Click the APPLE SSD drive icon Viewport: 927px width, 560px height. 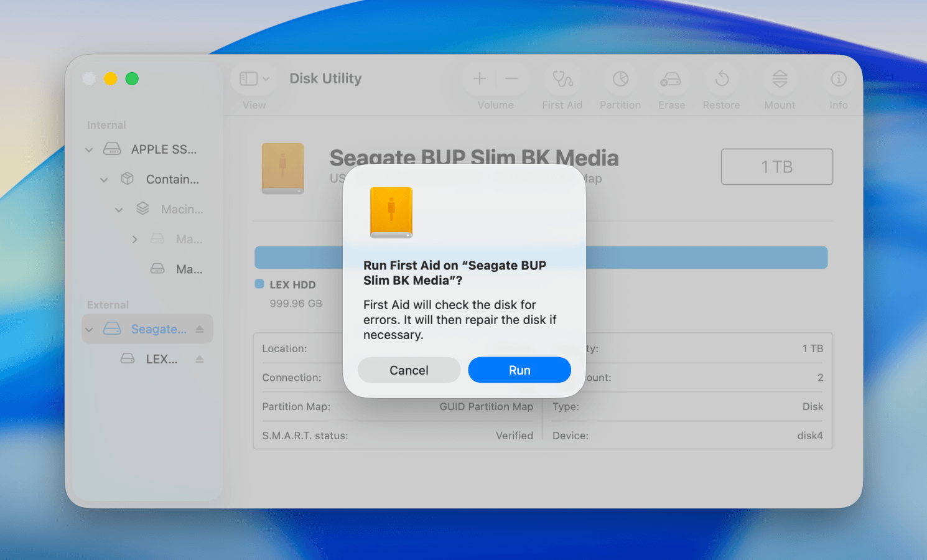pyautogui.click(x=112, y=149)
